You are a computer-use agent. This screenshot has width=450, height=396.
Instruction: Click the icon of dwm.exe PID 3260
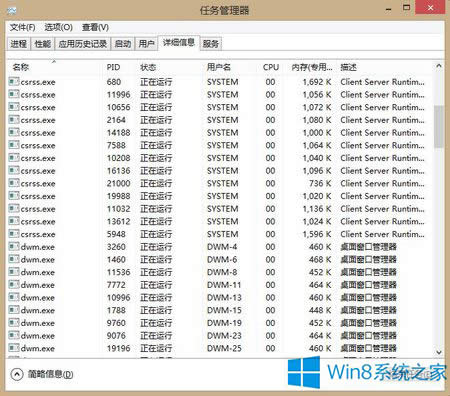click(x=14, y=246)
